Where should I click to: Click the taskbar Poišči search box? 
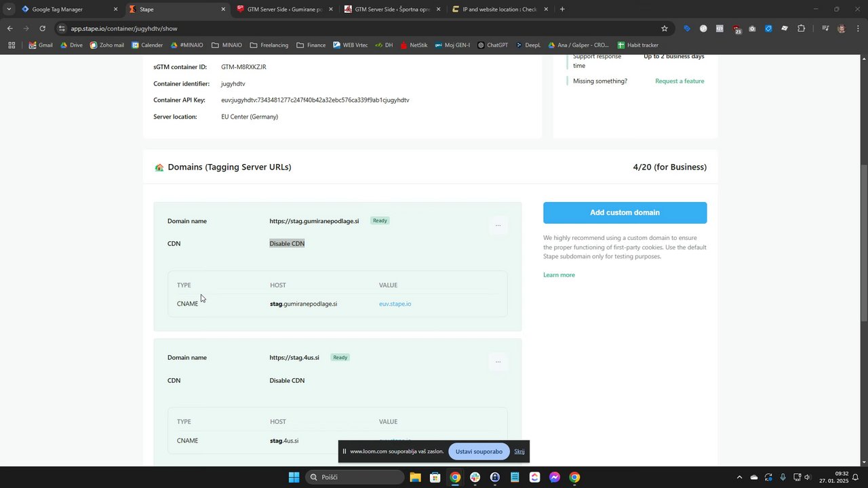355,477
